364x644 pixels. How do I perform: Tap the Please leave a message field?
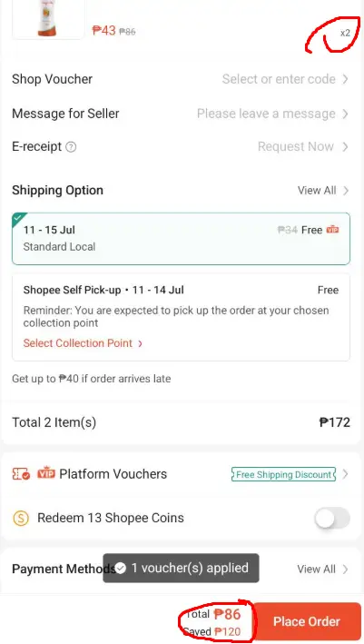pyautogui.click(x=266, y=114)
